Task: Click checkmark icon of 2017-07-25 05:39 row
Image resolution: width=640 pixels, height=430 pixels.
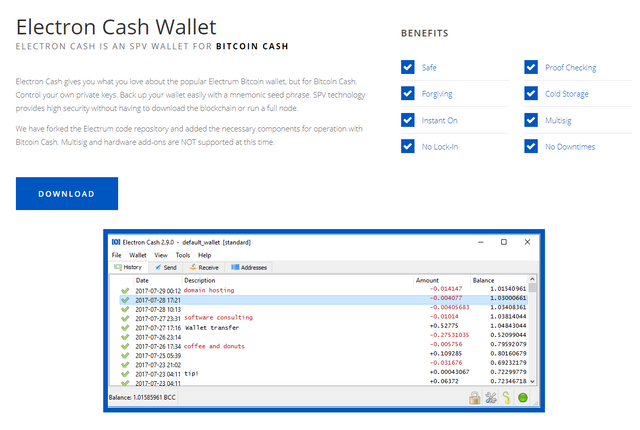Action: coord(125,355)
